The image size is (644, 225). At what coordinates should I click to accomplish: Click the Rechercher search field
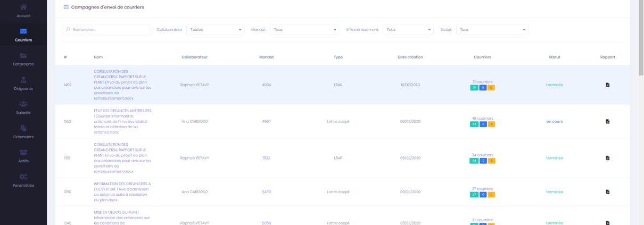pyautogui.click(x=106, y=30)
